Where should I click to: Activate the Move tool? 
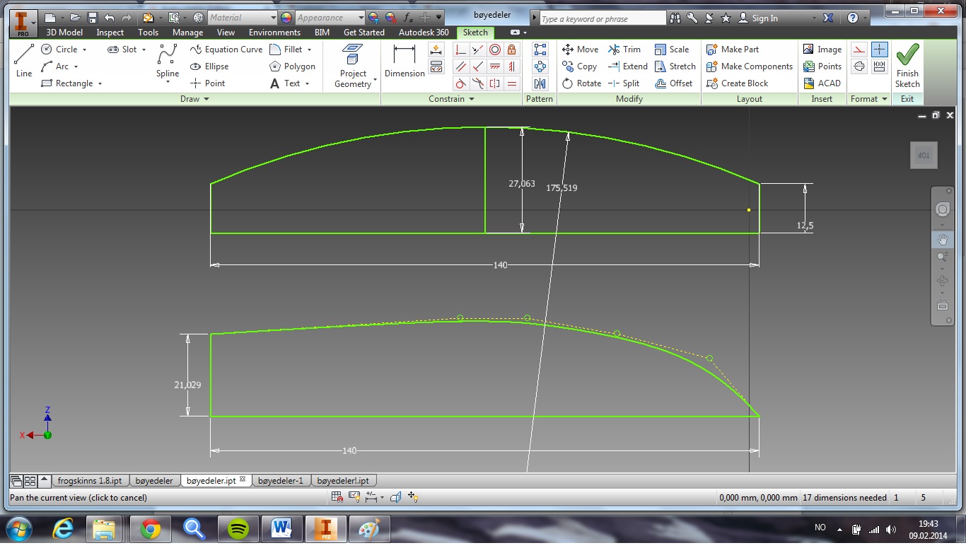click(580, 49)
